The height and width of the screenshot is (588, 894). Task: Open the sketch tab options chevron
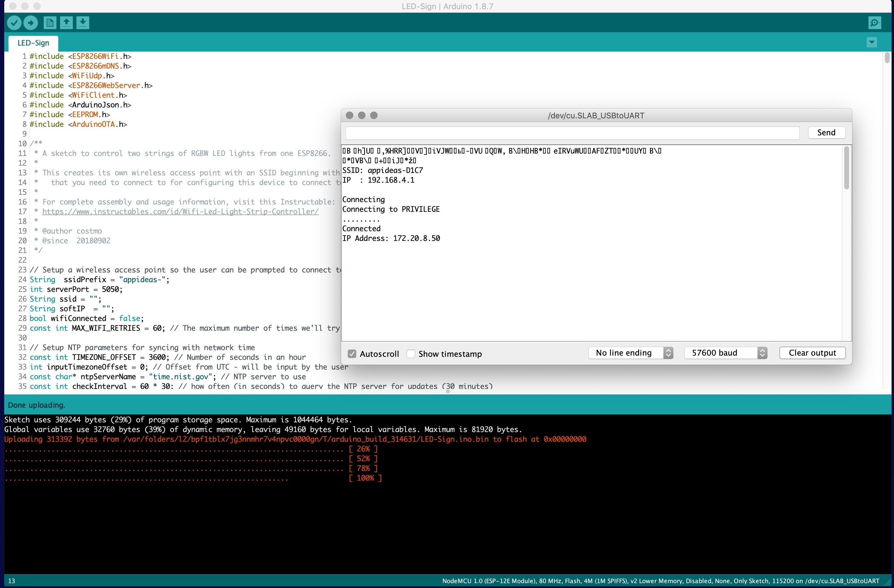click(872, 42)
